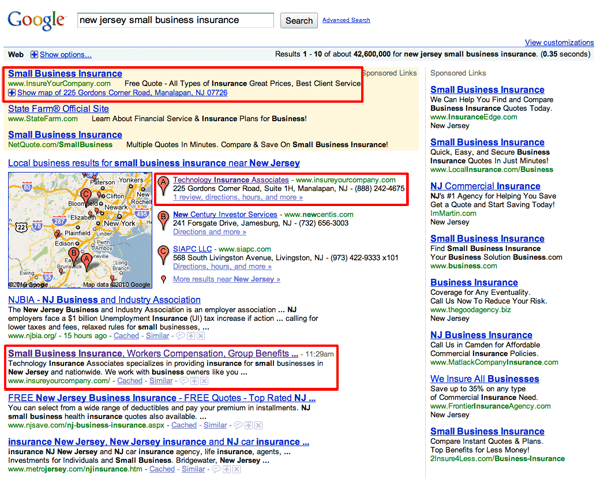Open We Insure All Businesses ad
Viewport: 600px width, 479px height.
[x=484, y=379]
